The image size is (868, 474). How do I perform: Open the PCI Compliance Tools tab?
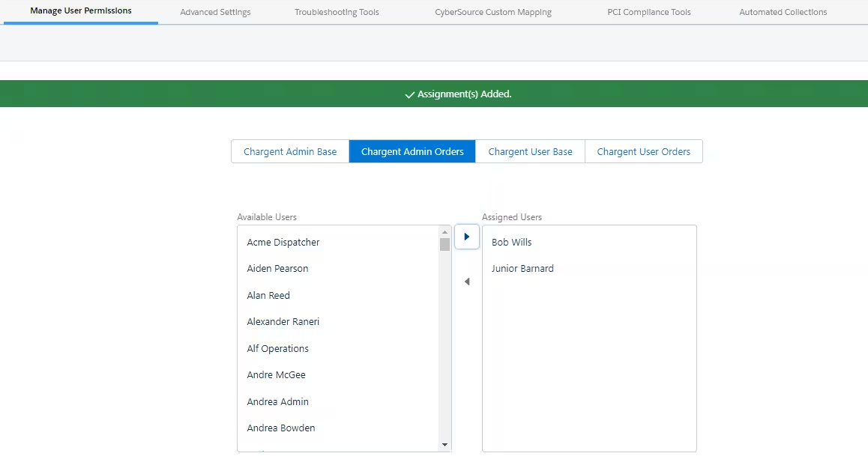point(649,12)
